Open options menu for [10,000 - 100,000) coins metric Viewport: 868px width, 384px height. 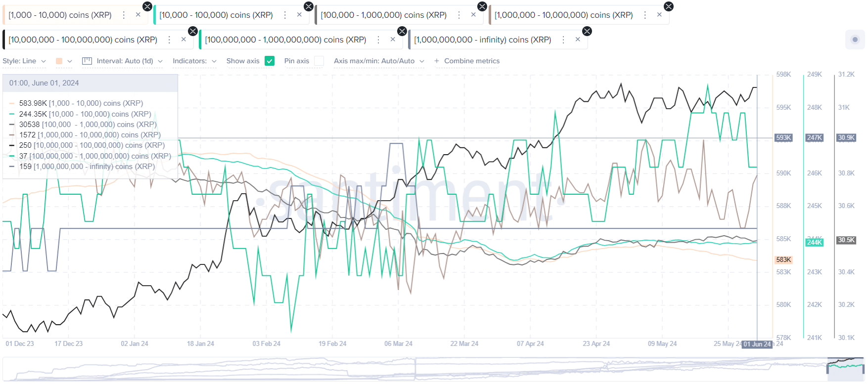tap(285, 15)
